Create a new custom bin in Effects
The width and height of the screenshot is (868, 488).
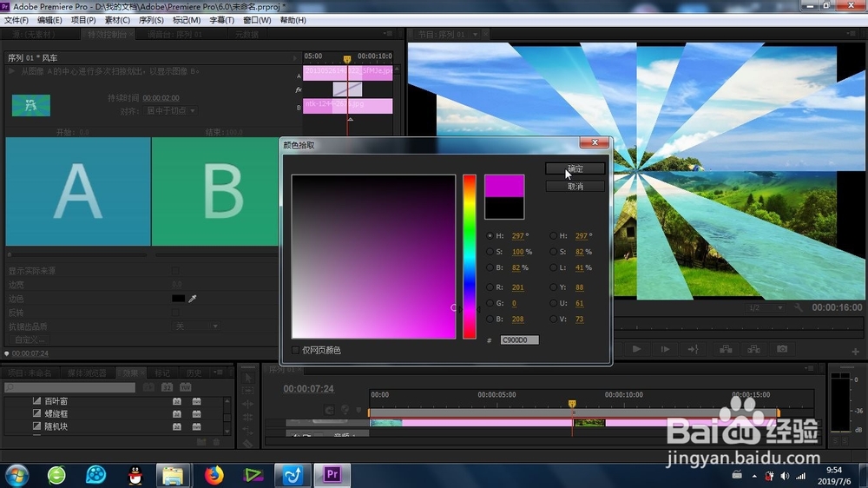(201, 442)
